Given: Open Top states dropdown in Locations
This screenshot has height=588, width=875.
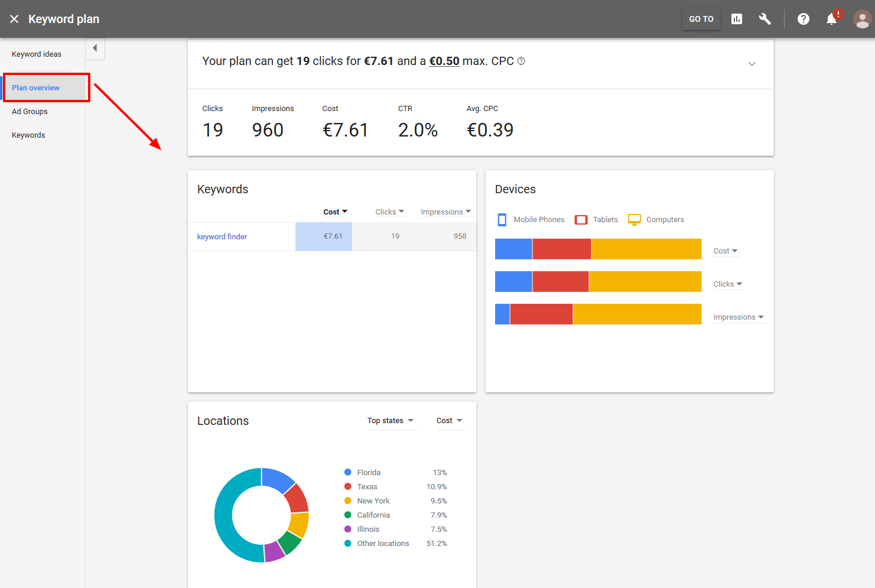Looking at the screenshot, I should [x=391, y=421].
